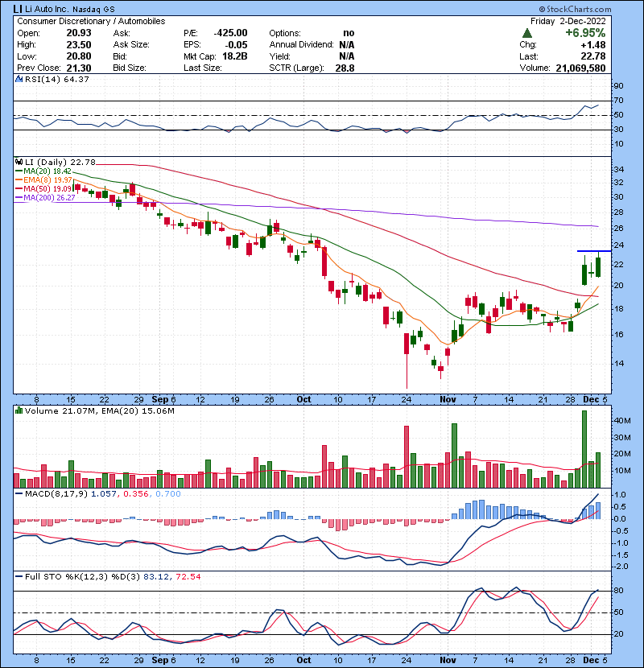
Task: Click the green up-triangle price change icon
Action: coord(526,33)
